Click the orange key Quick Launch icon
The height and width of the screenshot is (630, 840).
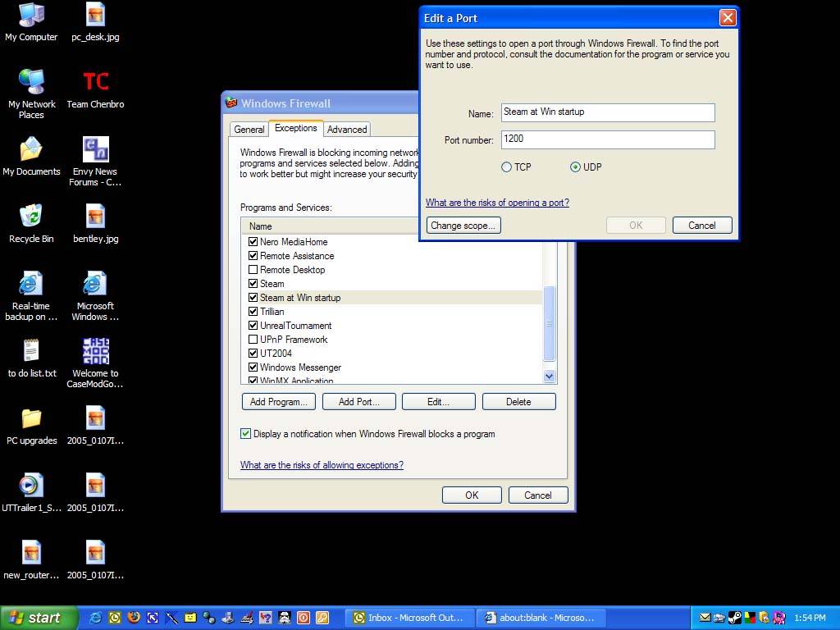pos(322,618)
